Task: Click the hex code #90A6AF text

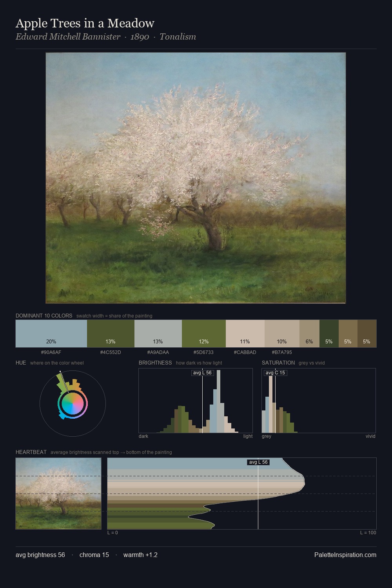Action: coord(51,352)
